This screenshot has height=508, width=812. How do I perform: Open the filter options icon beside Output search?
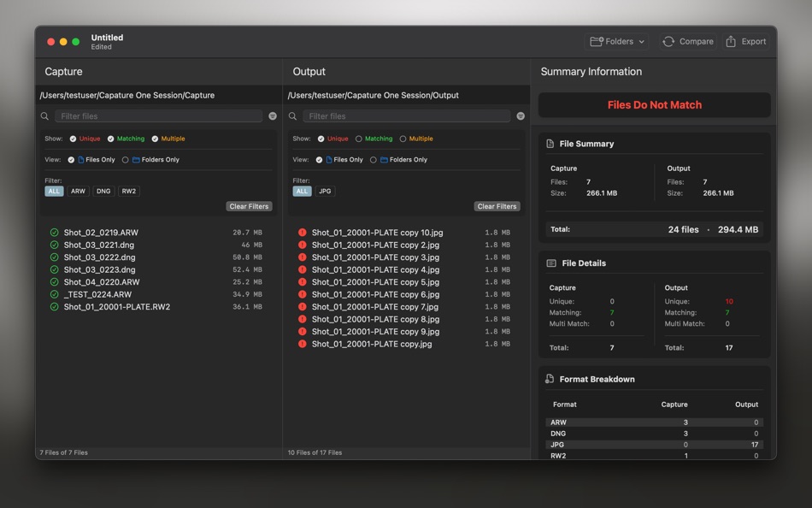(521, 115)
